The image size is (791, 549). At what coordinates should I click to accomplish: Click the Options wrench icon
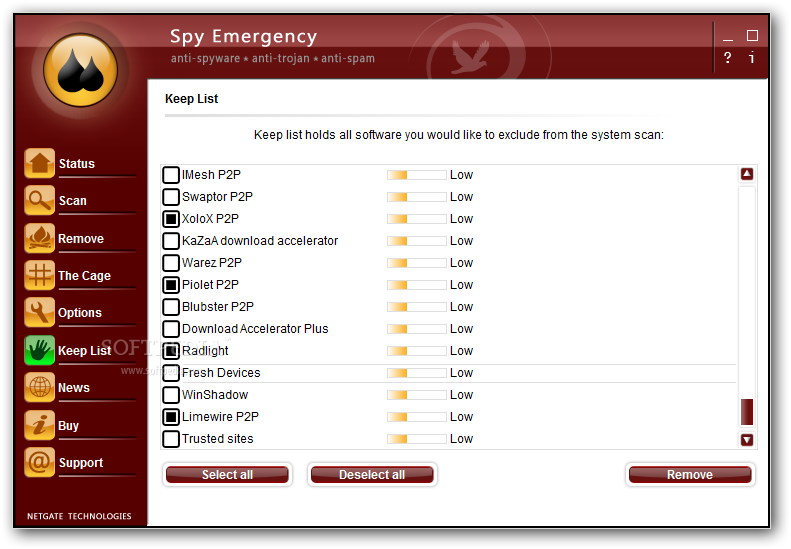(39, 312)
